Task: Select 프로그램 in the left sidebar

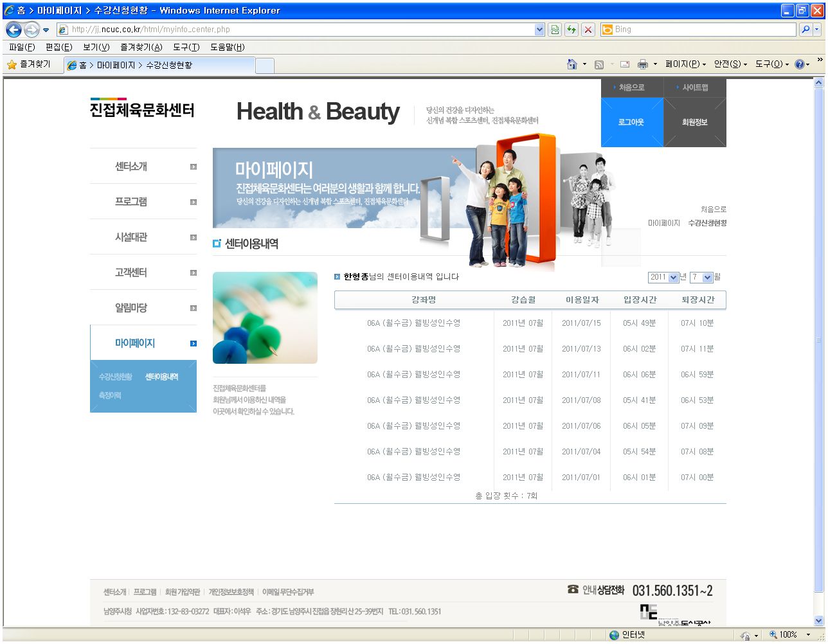Action: point(131,202)
